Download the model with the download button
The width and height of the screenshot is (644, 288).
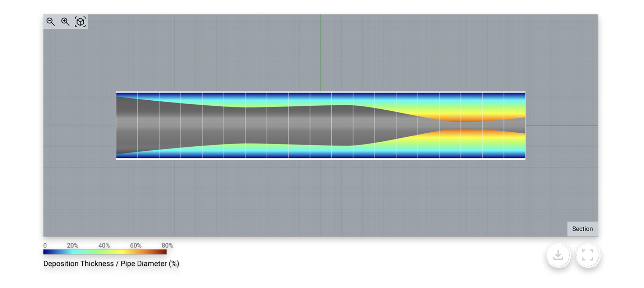point(558,255)
